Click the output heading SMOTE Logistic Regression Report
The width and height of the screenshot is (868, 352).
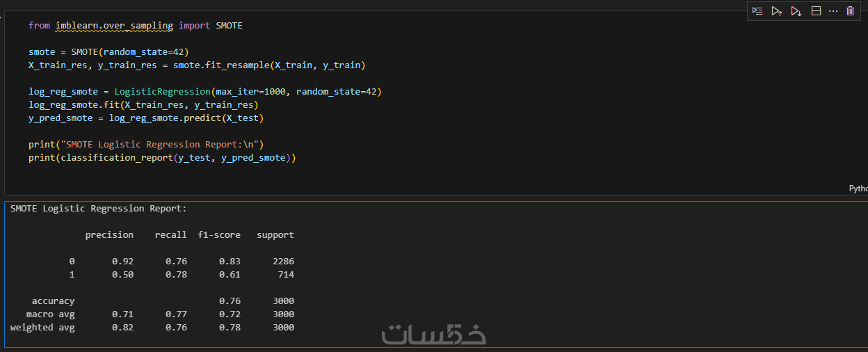click(98, 209)
